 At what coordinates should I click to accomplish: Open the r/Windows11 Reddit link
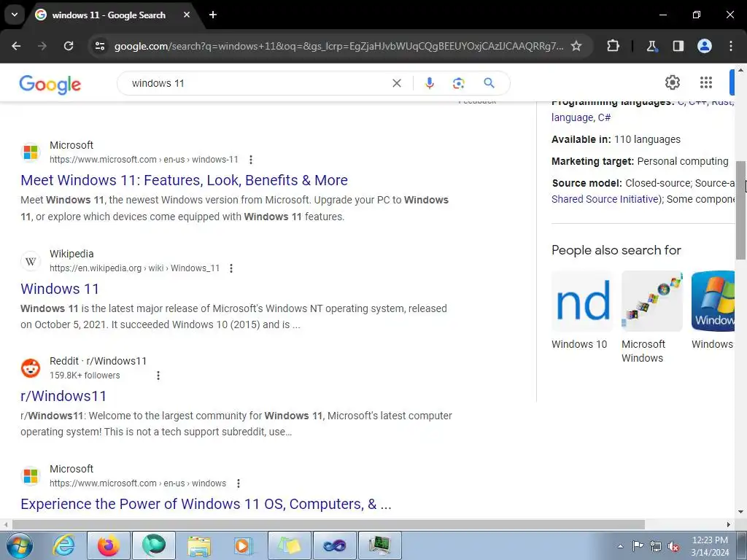click(63, 396)
